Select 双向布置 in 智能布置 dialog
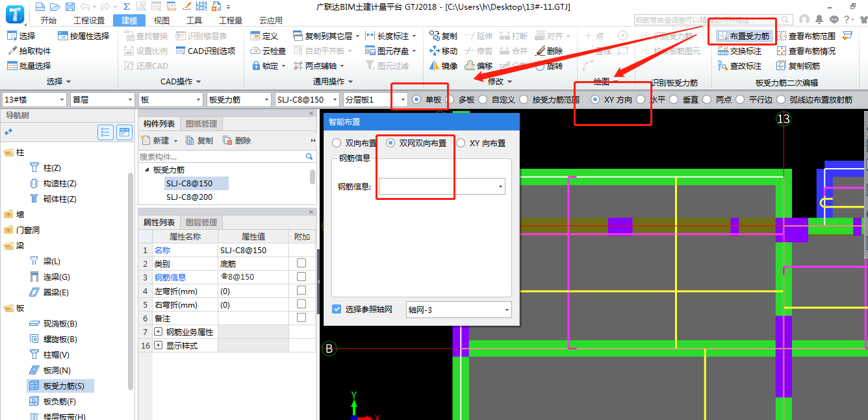 pos(354,143)
